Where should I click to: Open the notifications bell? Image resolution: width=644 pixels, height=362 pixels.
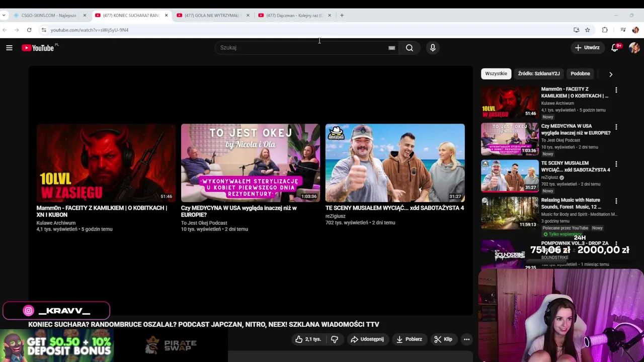click(615, 48)
